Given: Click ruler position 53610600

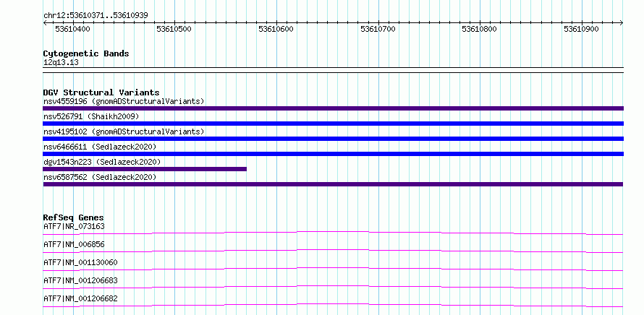Looking at the screenshot, I should [x=276, y=29].
